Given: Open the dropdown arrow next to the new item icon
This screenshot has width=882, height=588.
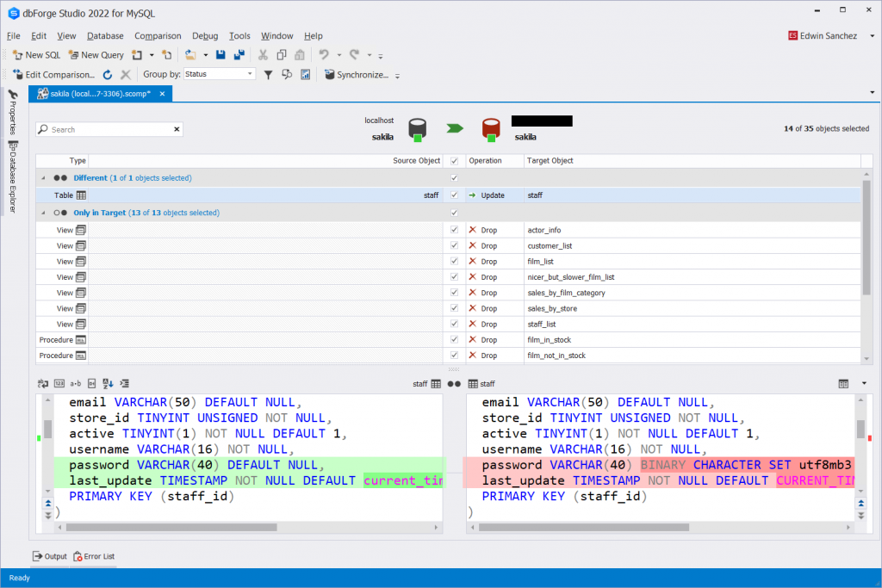Looking at the screenshot, I should tap(152, 55).
